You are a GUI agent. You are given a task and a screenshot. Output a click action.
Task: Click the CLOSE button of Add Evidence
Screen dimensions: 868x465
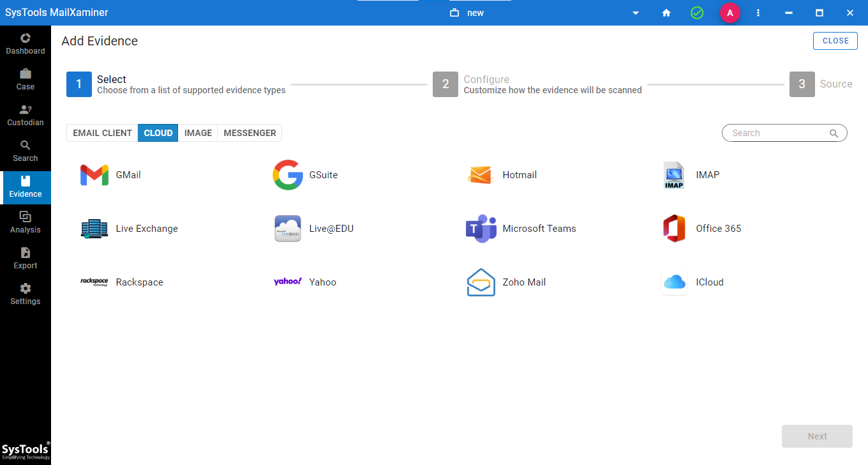(x=835, y=41)
